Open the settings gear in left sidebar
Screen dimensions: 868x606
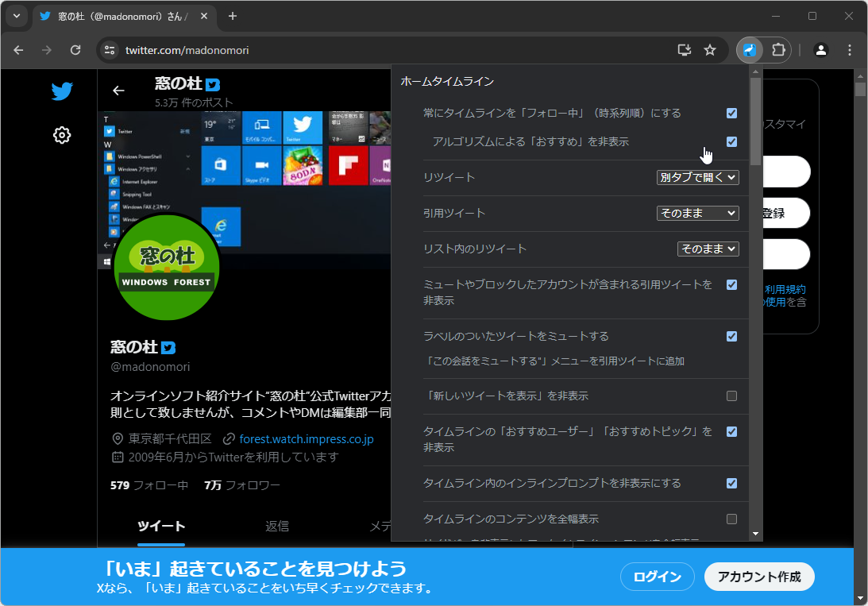(x=61, y=135)
